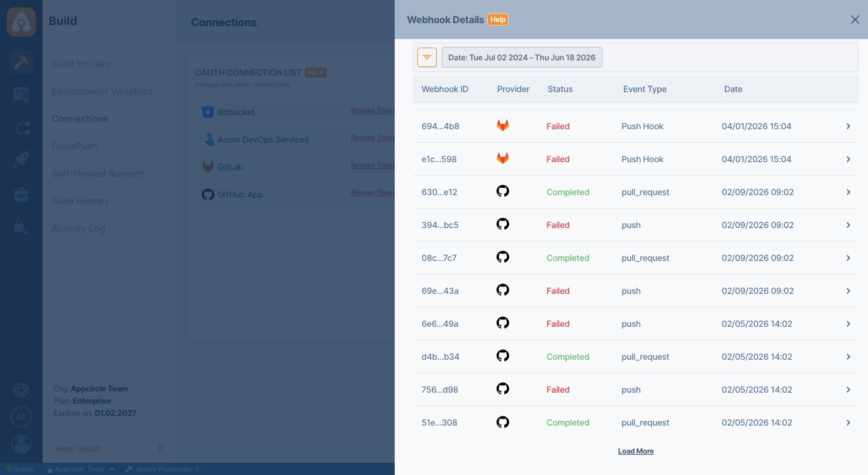Open the orange Help badge beside Webhook Details
The image size is (868, 475).
498,20
